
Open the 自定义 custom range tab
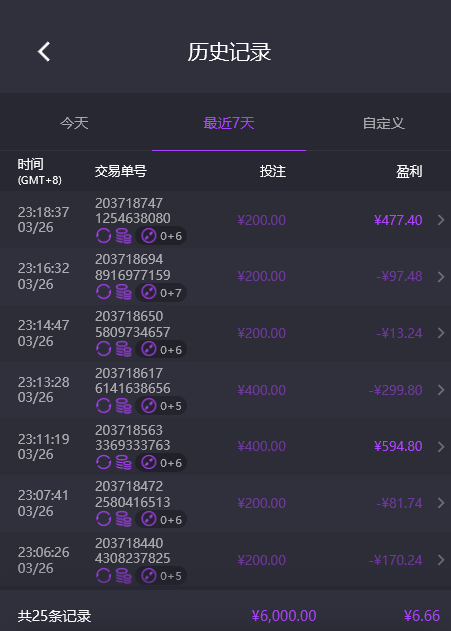(x=383, y=123)
